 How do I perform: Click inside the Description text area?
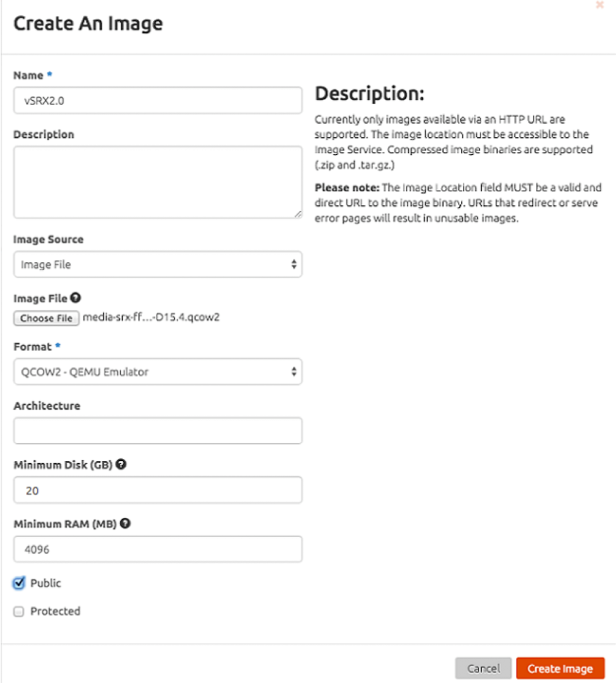pos(157,182)
